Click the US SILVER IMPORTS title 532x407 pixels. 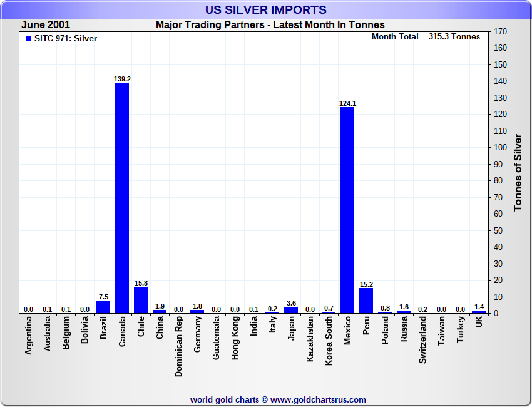point(265,9)
